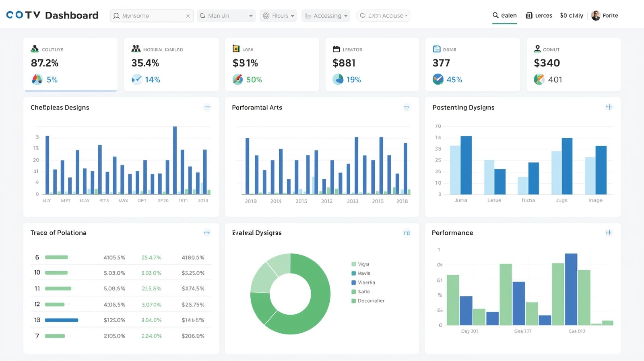Clear the Mynsome search field
The height and width of the screenshot is (361, 644).
pos(188,16)
